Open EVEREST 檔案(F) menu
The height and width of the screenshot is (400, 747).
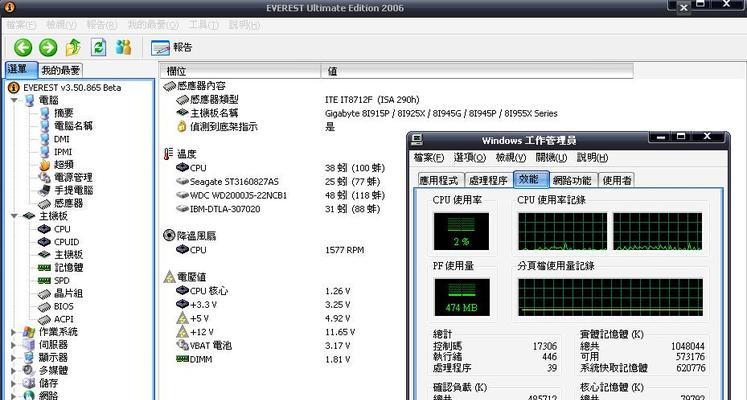pos(21,25)
